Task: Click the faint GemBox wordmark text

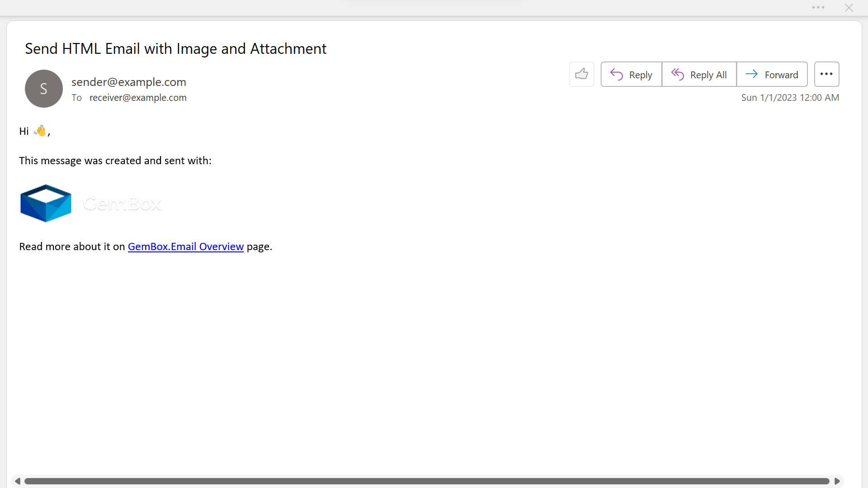Action: [x=122, y=204]
